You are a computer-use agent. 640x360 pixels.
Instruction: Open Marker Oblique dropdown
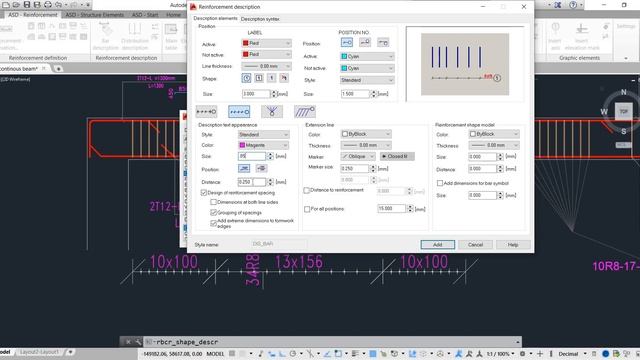358,156
